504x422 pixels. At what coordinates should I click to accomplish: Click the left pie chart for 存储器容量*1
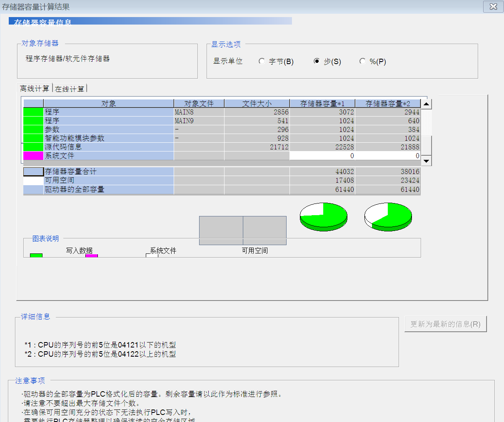(324, 216)
